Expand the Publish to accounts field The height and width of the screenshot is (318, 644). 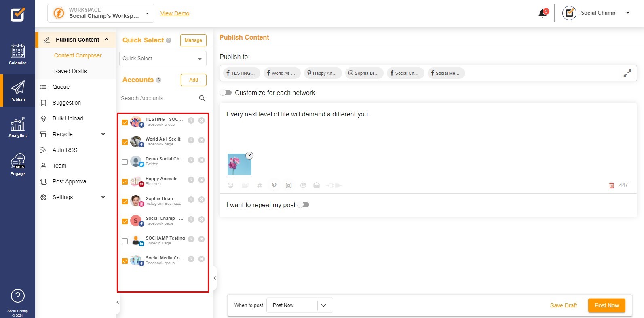627,73
